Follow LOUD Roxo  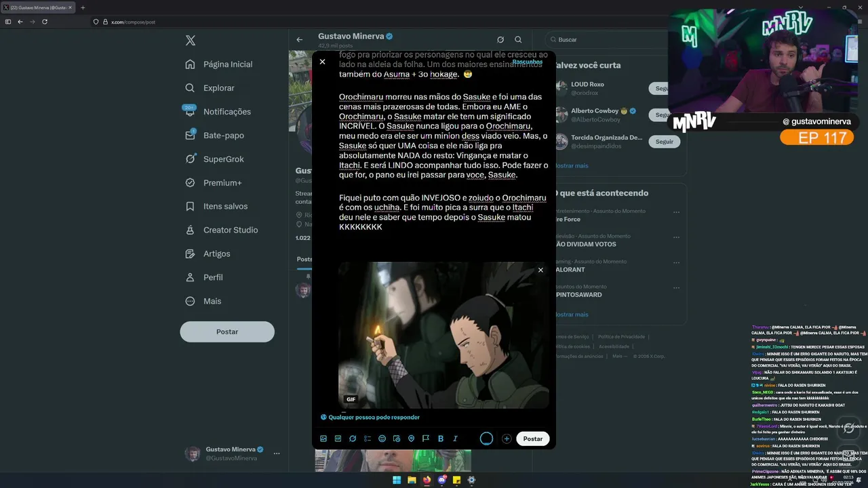(661, 89)
